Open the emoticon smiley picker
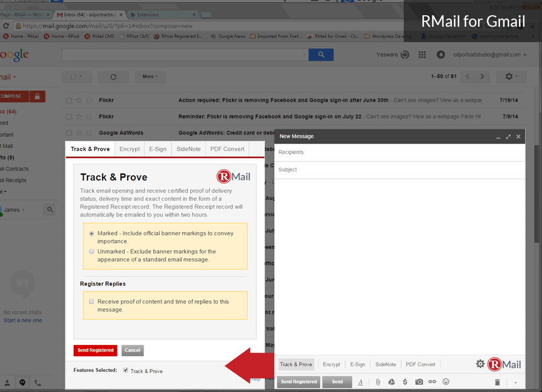Image resolution: width=542 pixels, height=392 pixels. tap(446, 382)
